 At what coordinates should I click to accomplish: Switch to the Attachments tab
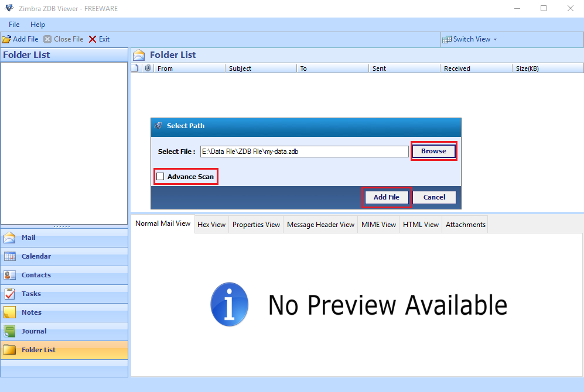tap(466, 225)
